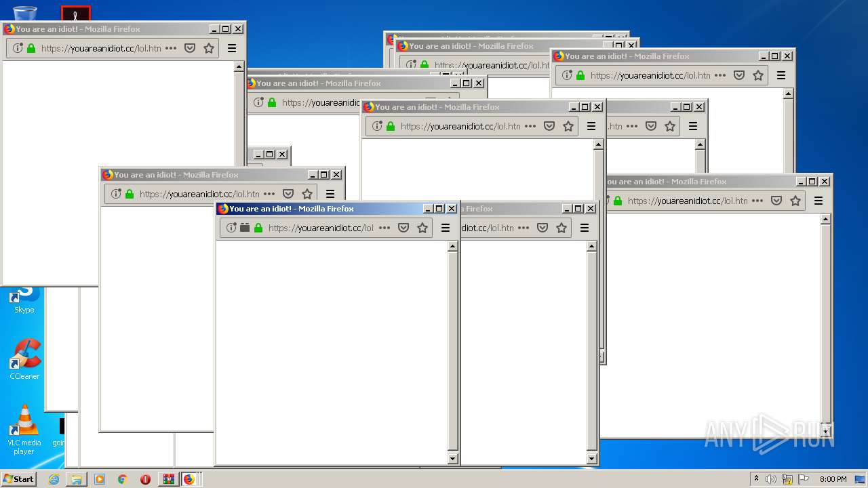Open Windows Explorer from the taskbar
The width and height of the screenshot is (868, 488).
click(x=77, y=479)
